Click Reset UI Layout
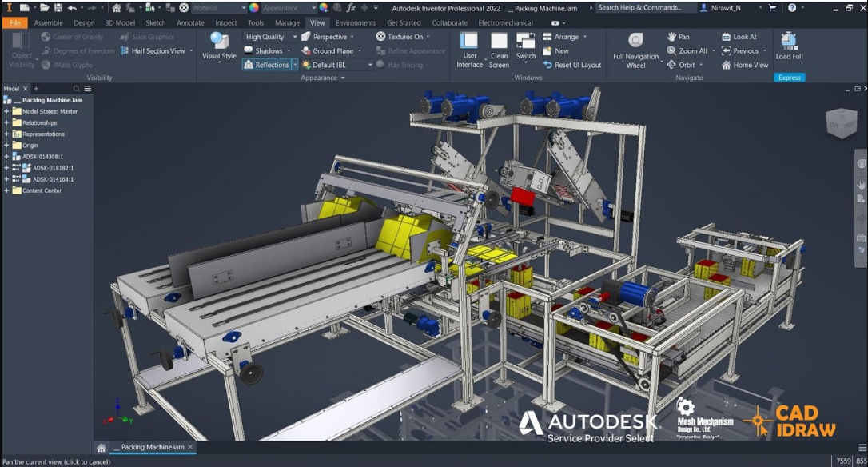This screenshot has height=467, width=868. click(571, 65)
